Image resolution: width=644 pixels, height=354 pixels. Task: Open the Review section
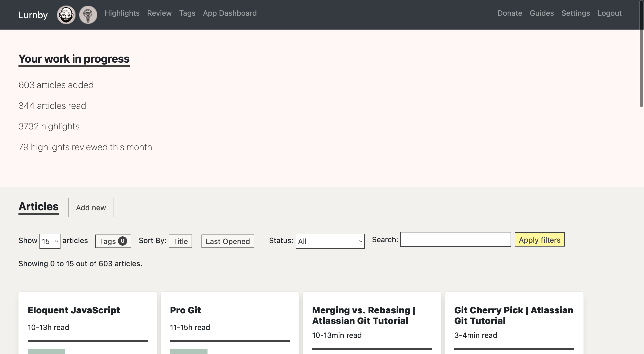pyautogui.click(x=159, y=13)
